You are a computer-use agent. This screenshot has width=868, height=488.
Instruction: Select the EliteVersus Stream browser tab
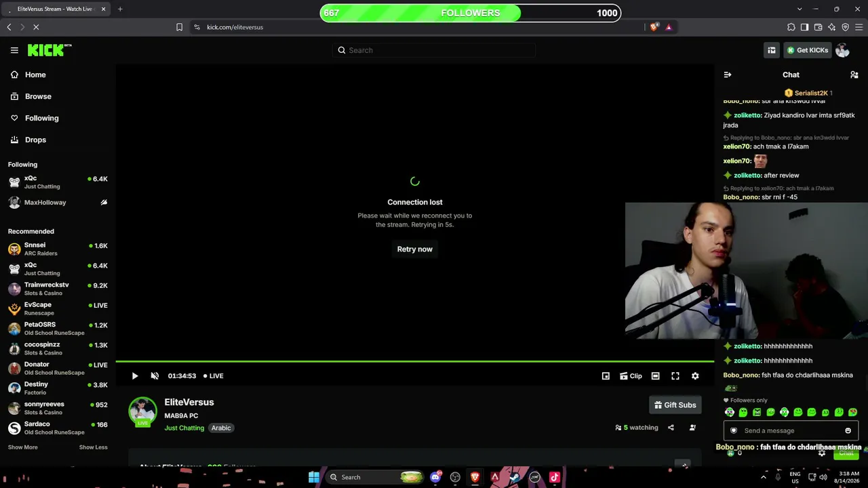click(56, 9)
